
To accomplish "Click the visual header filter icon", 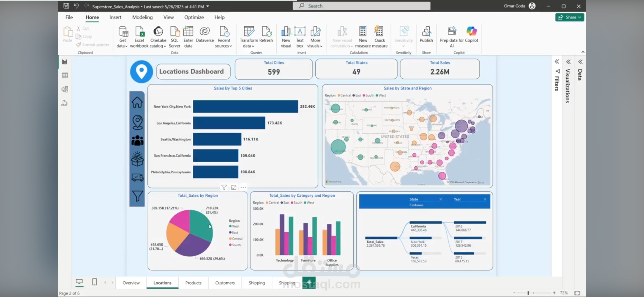I will click(224, 188).
